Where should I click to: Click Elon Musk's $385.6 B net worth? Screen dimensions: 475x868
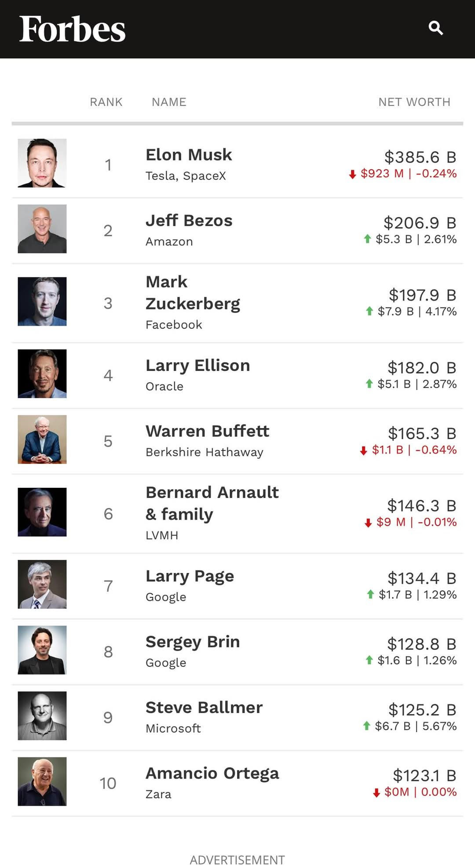coord(420,157)
